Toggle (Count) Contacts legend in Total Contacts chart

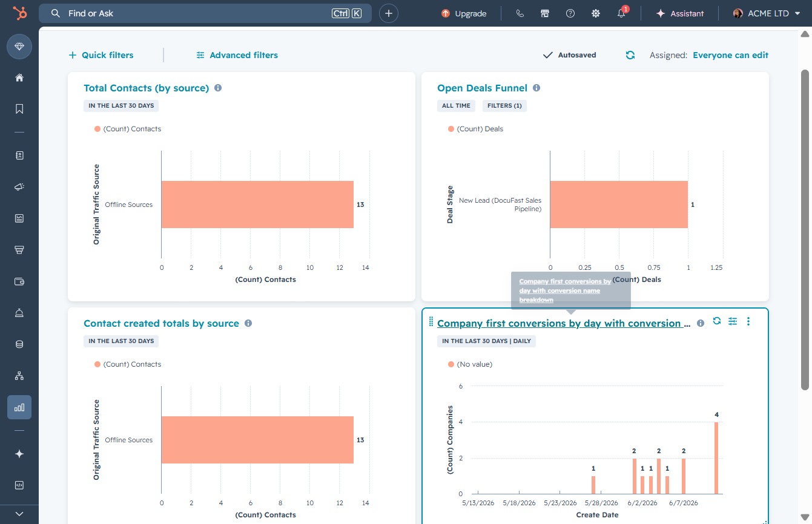[128, 129]
